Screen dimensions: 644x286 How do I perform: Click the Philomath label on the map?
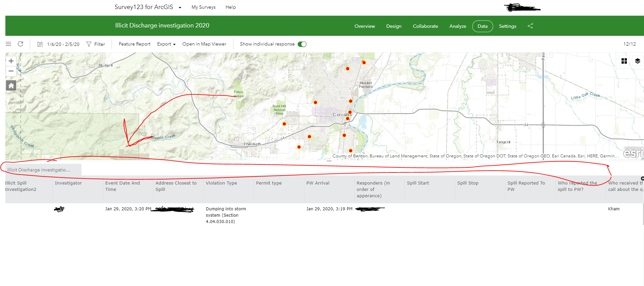252,144
